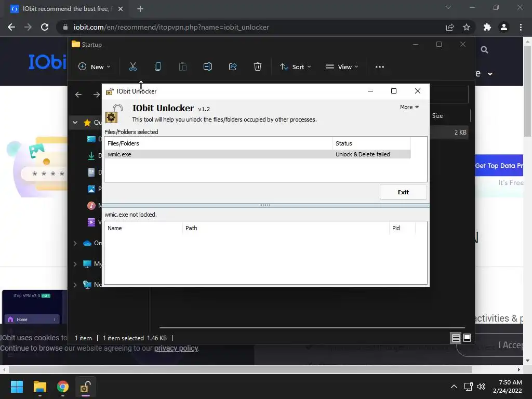Click the Size column header in Explorer
This screenshot has width=532, height=399.
[x=437, y=116]
